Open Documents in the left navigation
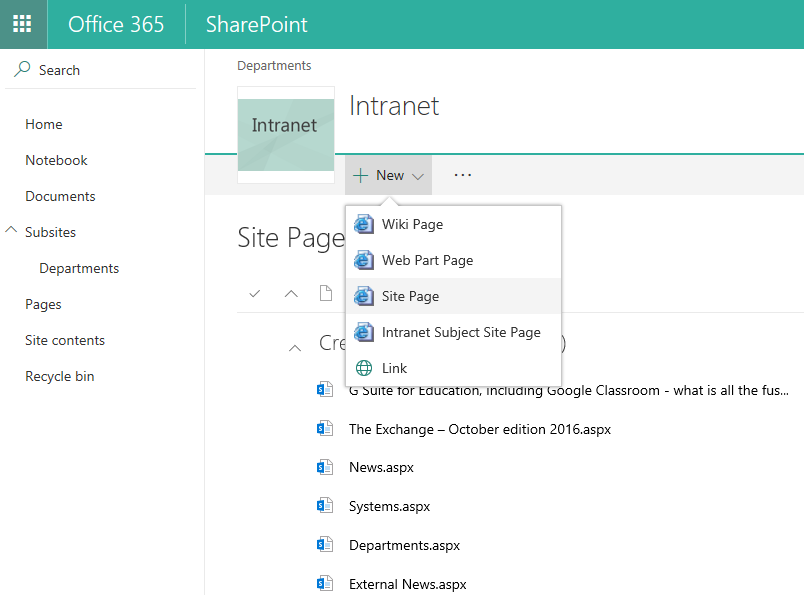Image resolution: width=804 pixels, height=595 pixels. 60,196
